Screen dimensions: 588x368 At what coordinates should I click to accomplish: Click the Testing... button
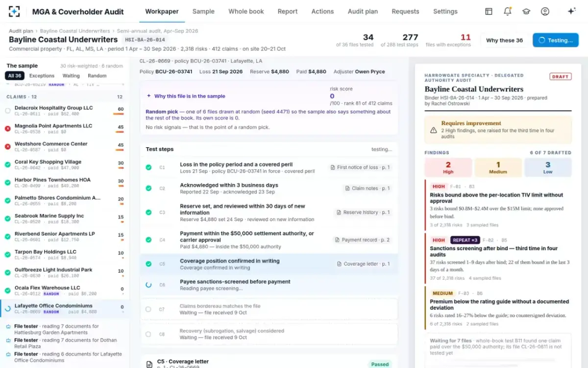(556, 40)
